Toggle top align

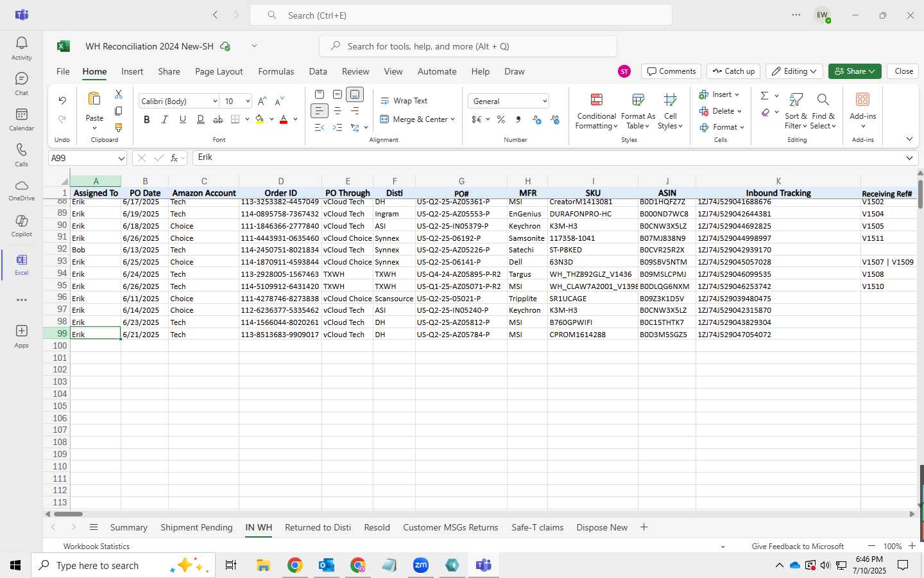click(320, 94)
